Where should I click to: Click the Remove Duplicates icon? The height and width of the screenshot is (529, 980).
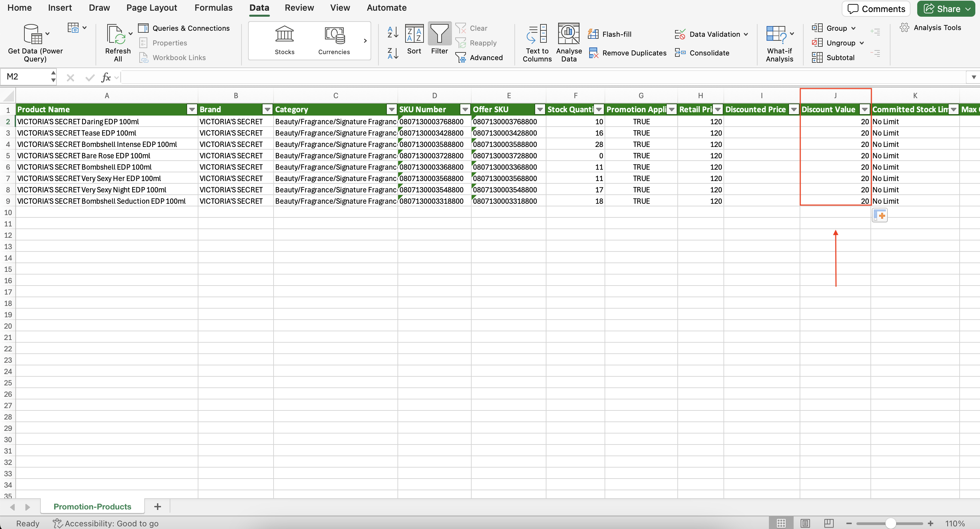pos(594,53)
